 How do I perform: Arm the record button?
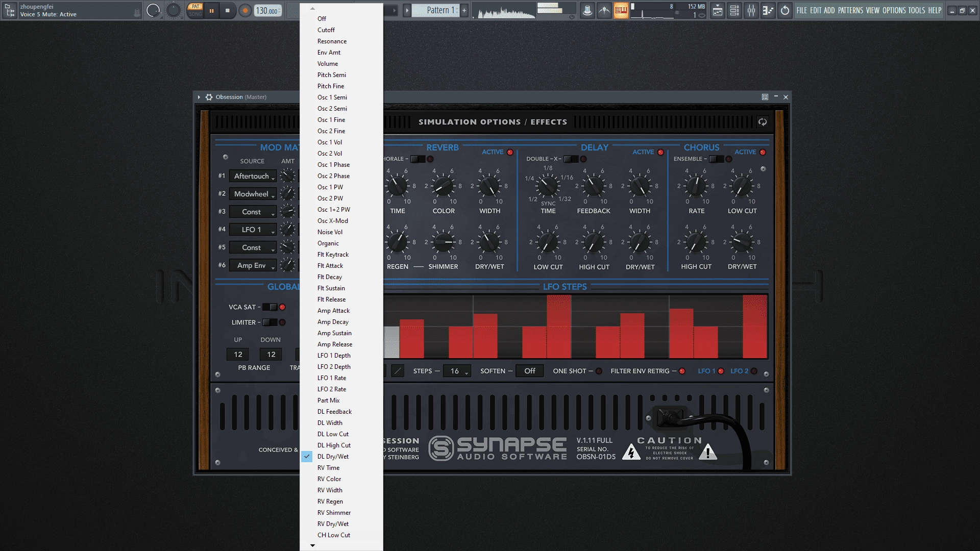(x=245, y=10)
